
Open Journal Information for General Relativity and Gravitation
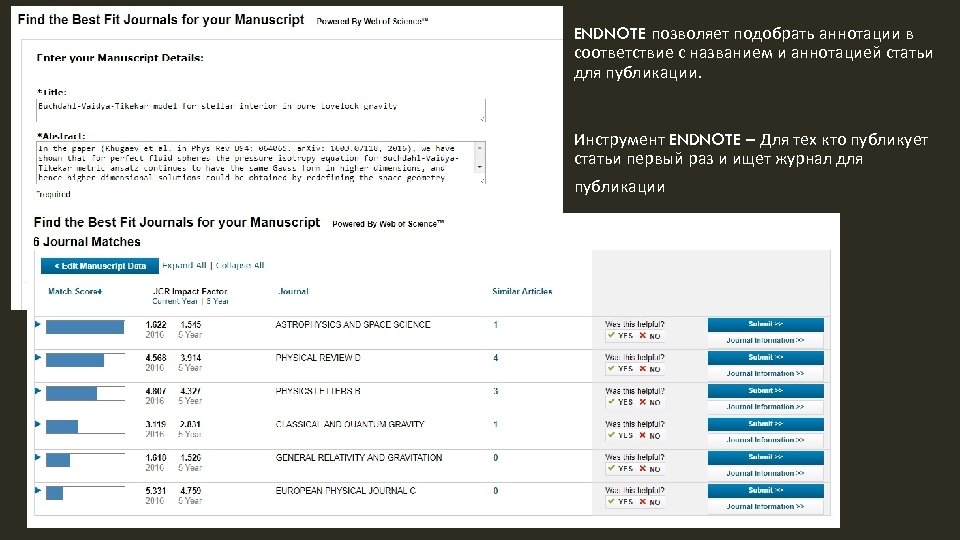(765, 473)
